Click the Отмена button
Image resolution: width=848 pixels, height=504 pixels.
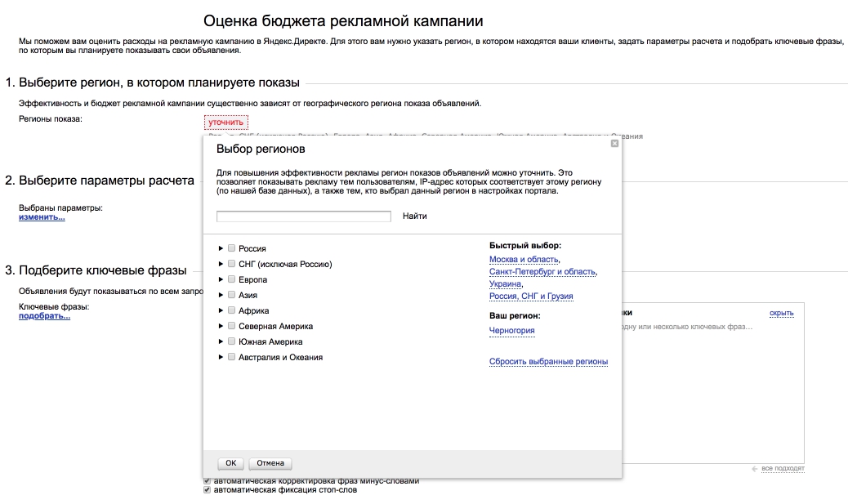click(x=270, y=463)
